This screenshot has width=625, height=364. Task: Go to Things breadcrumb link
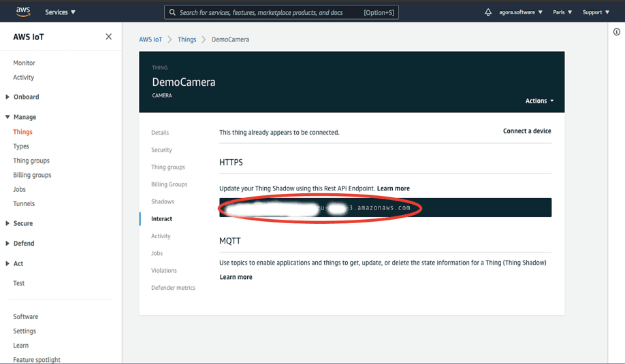tap(187, 39)
